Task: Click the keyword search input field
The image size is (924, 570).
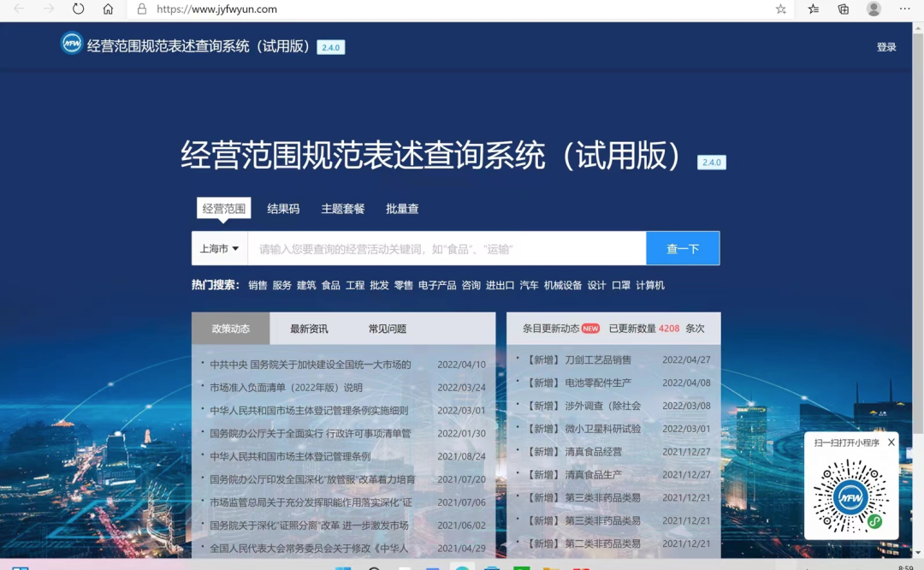Action: coord(446,249)
